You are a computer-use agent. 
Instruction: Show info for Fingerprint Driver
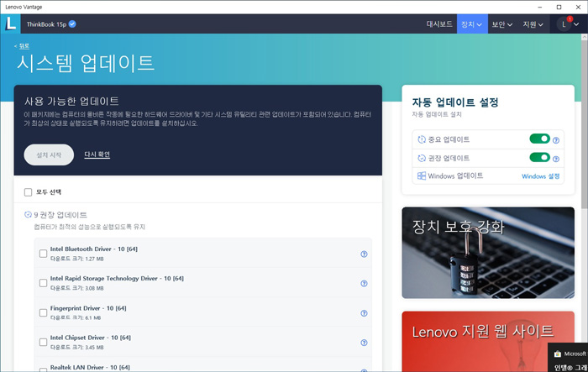coord(364,313)
